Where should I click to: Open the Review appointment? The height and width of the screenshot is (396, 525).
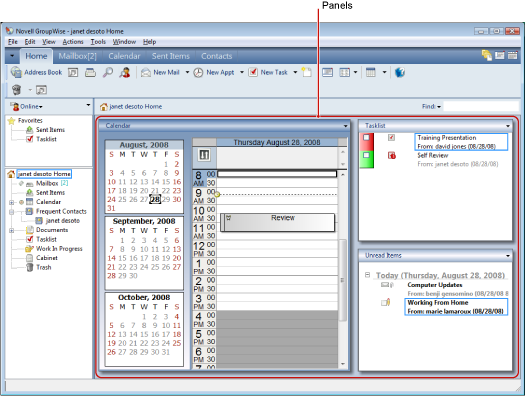click(x=278, y=222)
